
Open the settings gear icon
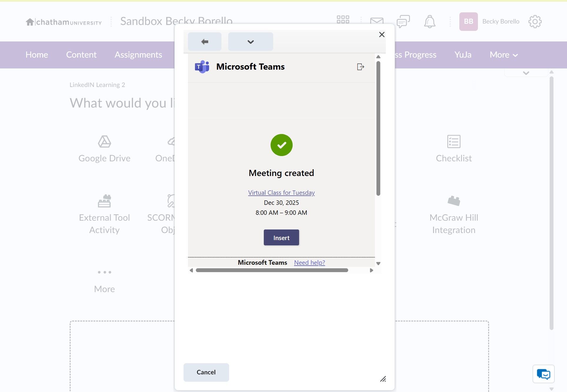tap(535, 21)
